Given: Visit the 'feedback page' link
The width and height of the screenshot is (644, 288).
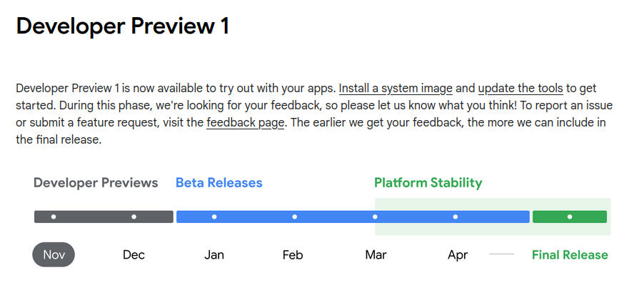Looking at the screenshot, I should click(245, 122).
